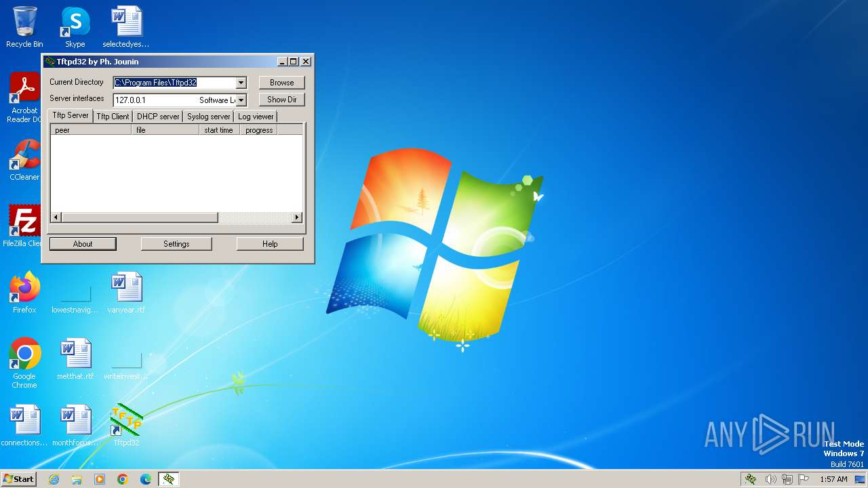Sort by the file column header
The height and width of the screenshot is (488, 868).
(x=165, y=130)
